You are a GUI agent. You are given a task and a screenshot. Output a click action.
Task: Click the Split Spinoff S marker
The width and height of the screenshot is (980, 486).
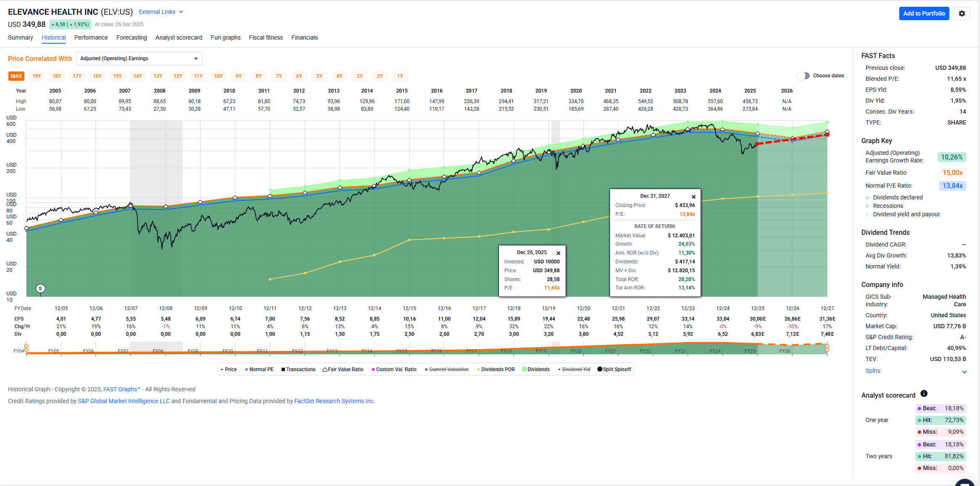point(40,288)
